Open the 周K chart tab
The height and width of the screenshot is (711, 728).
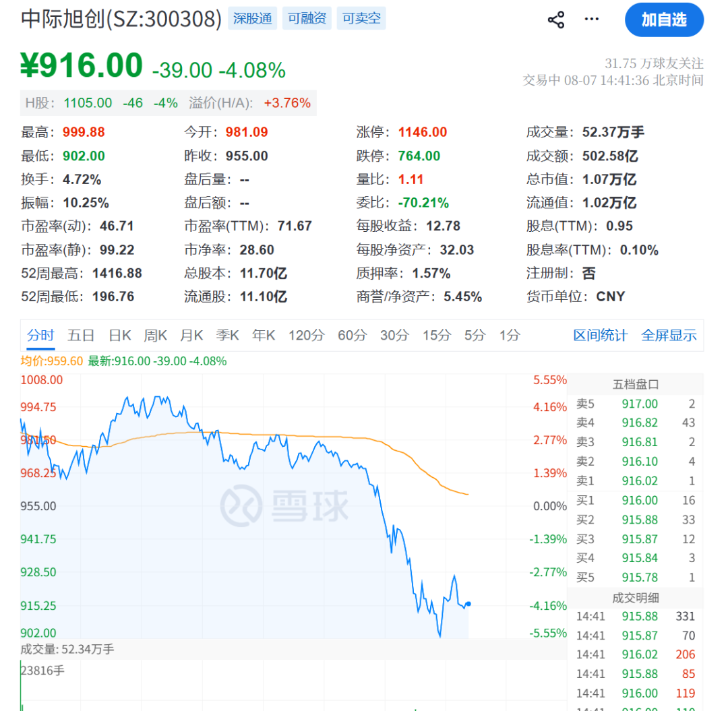click(x=155, y=335)
